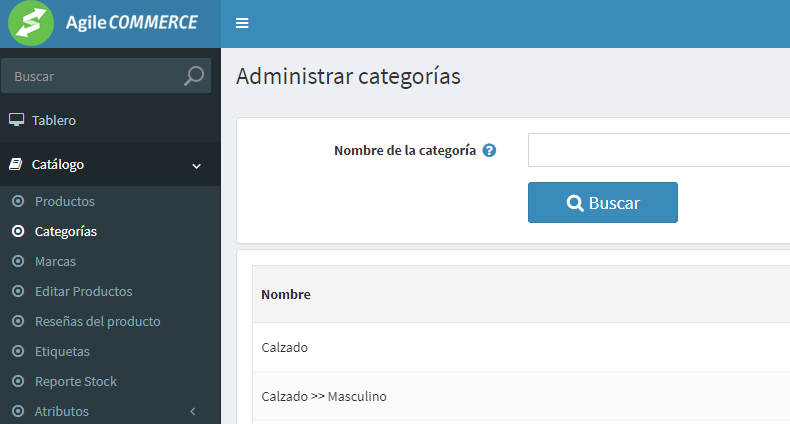
Task: Open Etiquetas in the sidebar
Action: click(62, 351)
